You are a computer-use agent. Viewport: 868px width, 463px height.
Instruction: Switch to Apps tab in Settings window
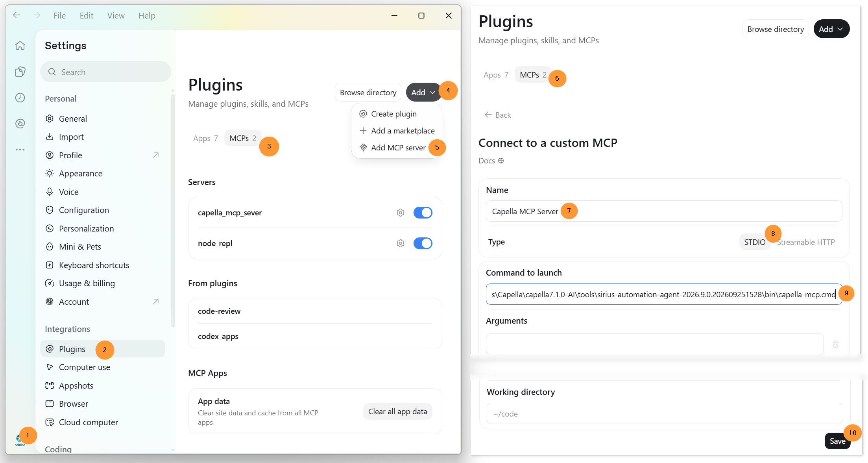(x=205, y=138)
